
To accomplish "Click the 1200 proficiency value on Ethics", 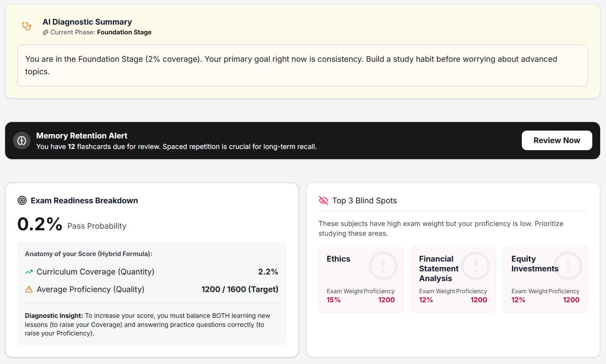I will tap(386, 300).
